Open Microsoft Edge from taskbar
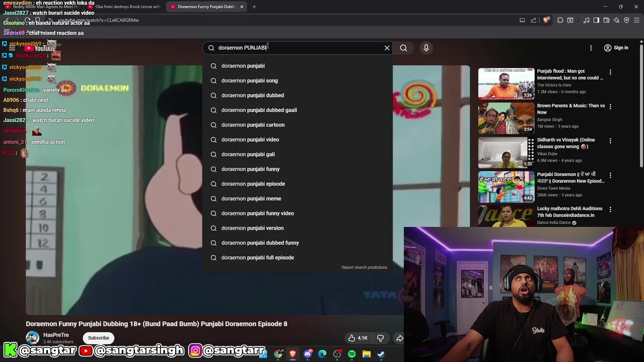 [x=323, y=354]
